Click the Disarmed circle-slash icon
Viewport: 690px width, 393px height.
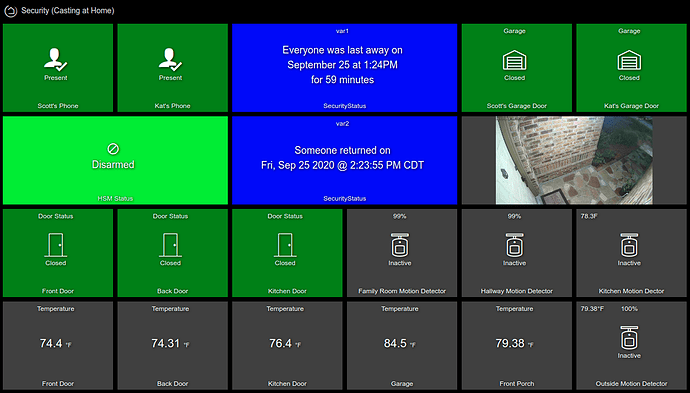113,149
